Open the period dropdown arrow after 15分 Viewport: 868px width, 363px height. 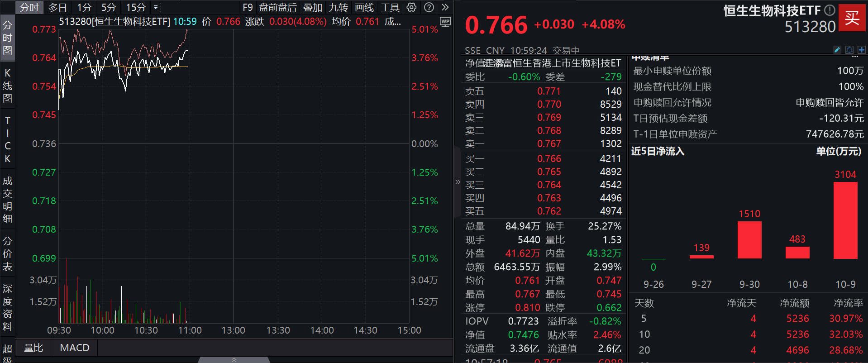coord(156,7)
